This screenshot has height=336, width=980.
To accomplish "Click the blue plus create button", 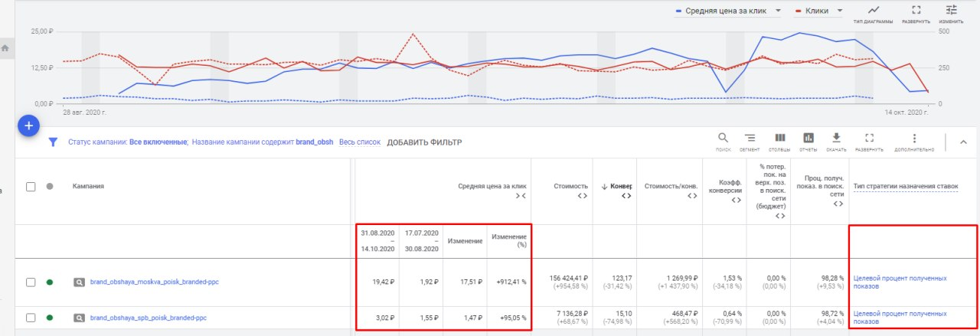I will 28,126.
